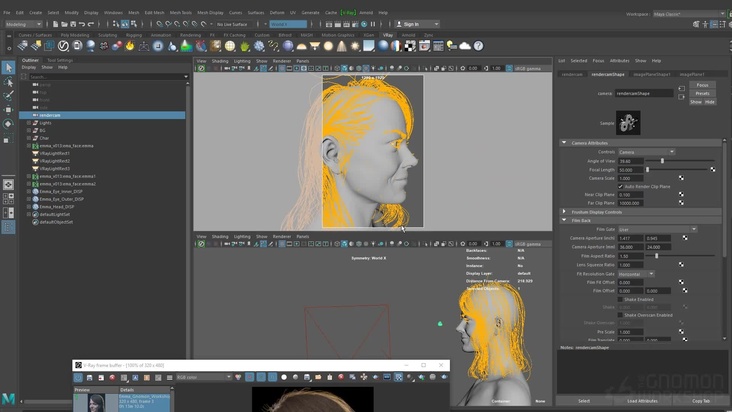Click the camera Sample swatch icon
This screenshot has height=412, width=732.
pyautogui.click(x=627, y=122)
